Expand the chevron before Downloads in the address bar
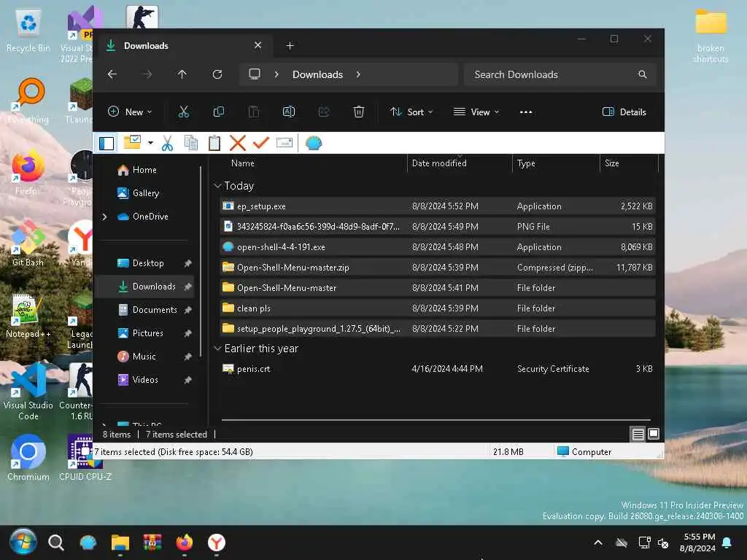747x560 pixels. click(276, 74)
